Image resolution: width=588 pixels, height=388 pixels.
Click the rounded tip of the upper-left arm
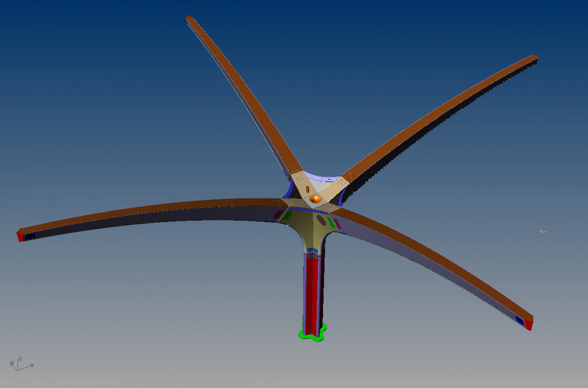click(189, 18)
